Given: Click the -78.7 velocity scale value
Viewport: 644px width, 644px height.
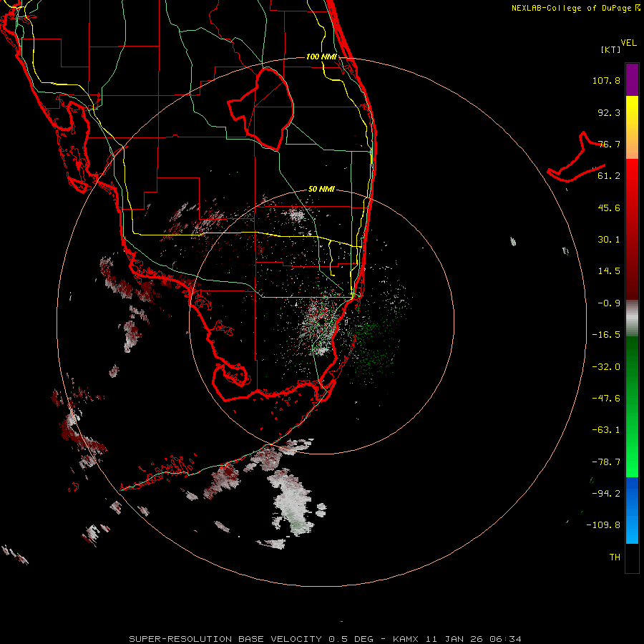Looking at the screenshot, I should [606, 462].
